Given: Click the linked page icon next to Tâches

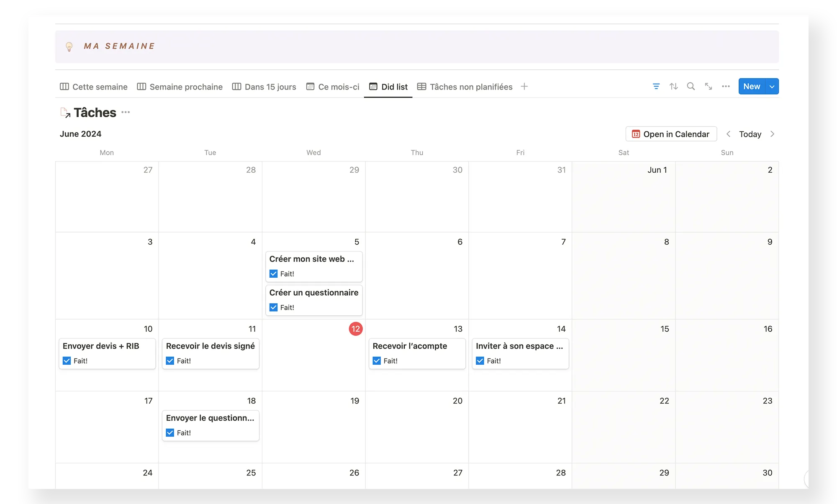Looking at the screenshot, I should (65, 113).
